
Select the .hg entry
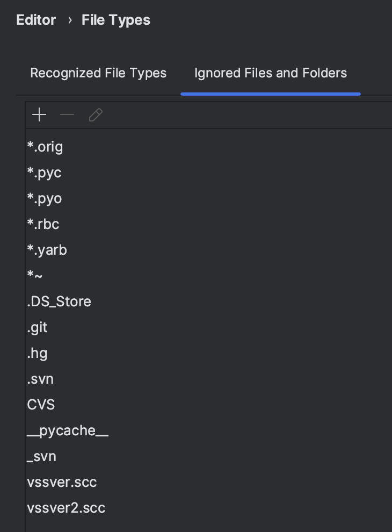(x=37, y=353)
